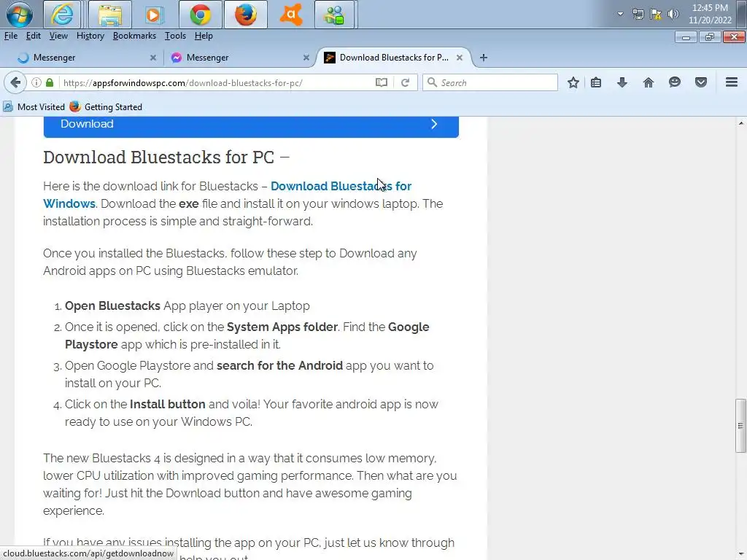Switch to Google Chrome on the taskbar
The image size is (747, 560).
coord(200,15)
